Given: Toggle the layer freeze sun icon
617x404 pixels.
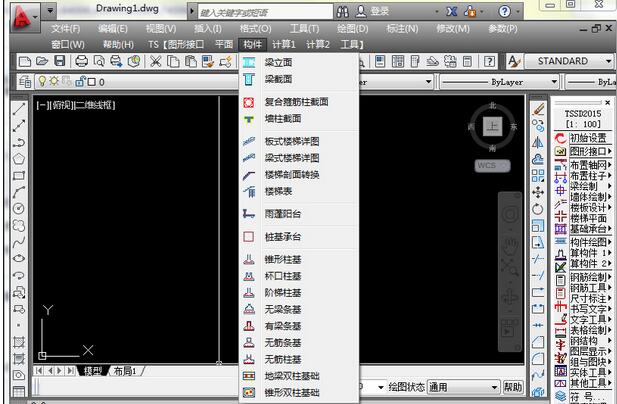Looking at the screenshot, I should click(54, 81).
